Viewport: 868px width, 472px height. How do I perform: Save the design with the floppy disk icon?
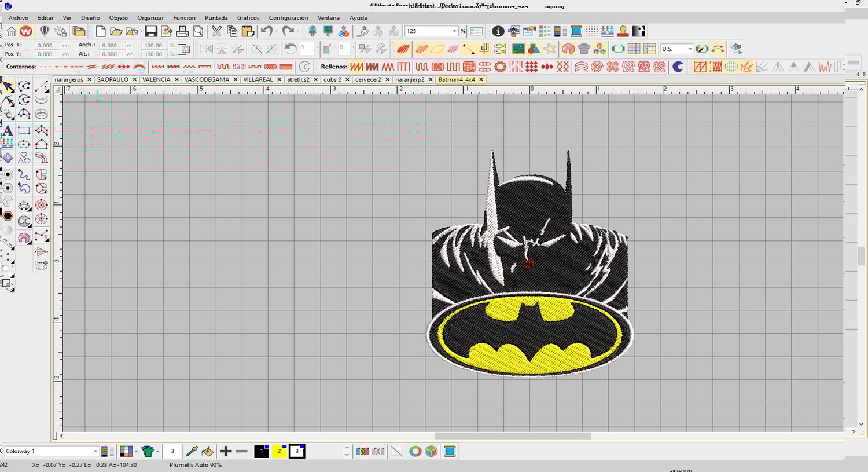click(x=151, y=31)
